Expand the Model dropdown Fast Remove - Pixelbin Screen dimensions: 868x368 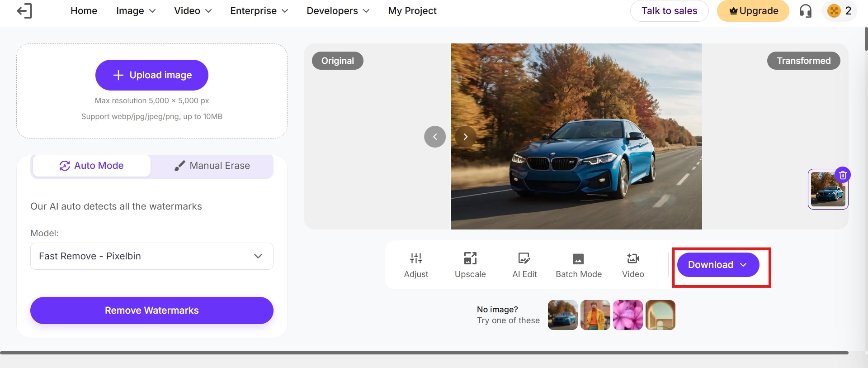pyautogui.click(x=152, y=256)
